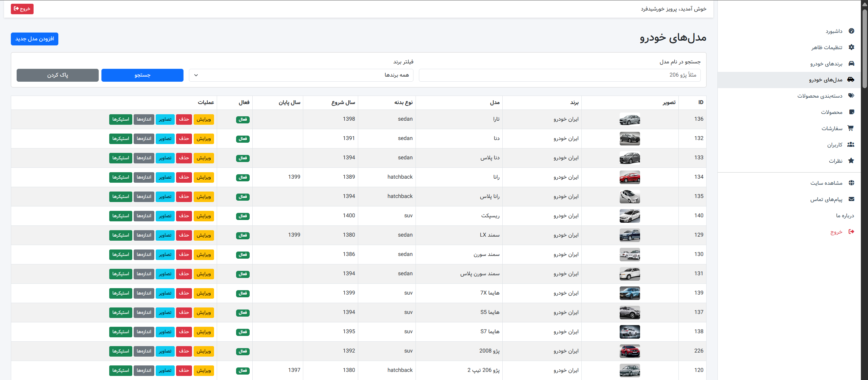Screen dimensions: 868x380
Task: Click the product categories tags icon
Action: (x=851, y=96)
